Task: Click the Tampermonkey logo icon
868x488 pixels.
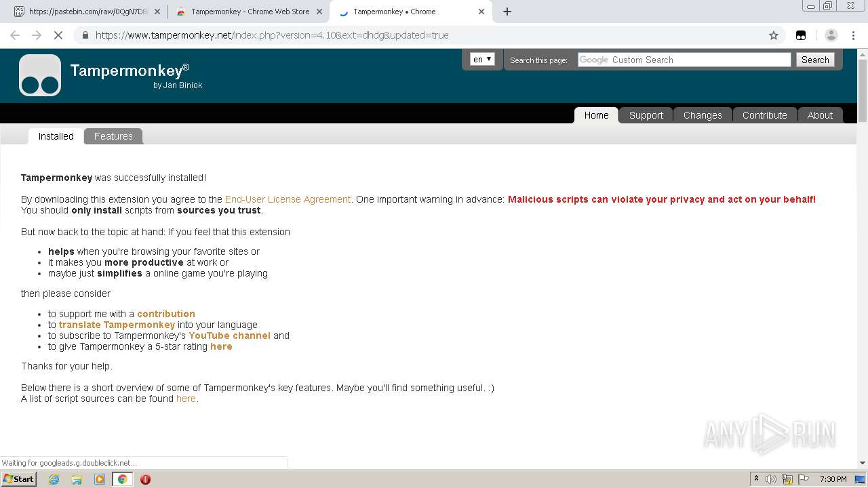Action: (x=40, y=75)
